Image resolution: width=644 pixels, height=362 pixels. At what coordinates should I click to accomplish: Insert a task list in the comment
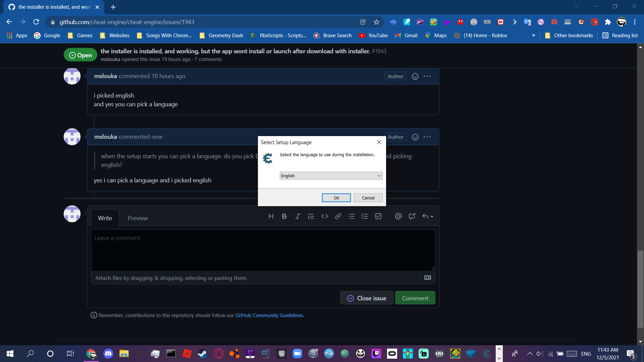378,216
